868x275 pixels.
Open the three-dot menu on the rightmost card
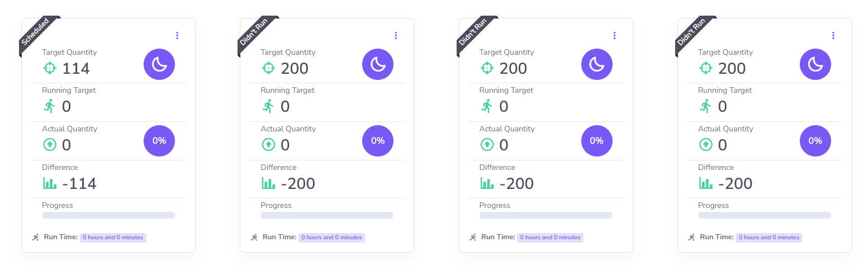(833, 36)
